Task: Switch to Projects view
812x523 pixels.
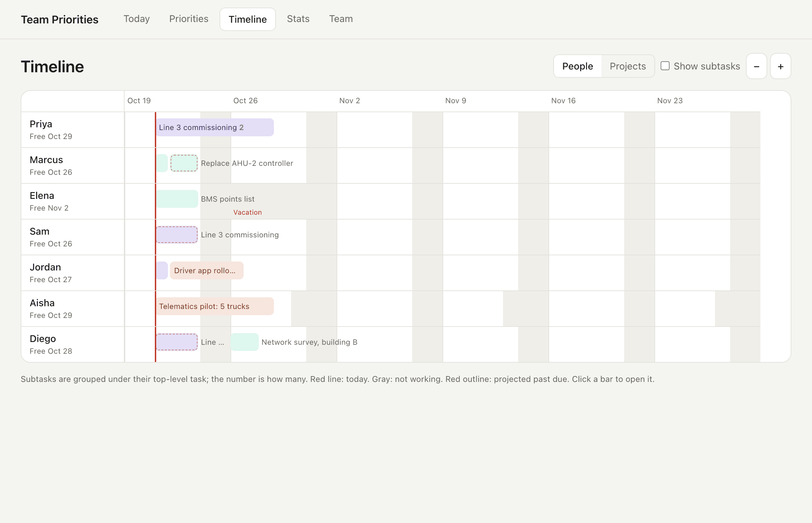Action: click(x=628, y=66)
